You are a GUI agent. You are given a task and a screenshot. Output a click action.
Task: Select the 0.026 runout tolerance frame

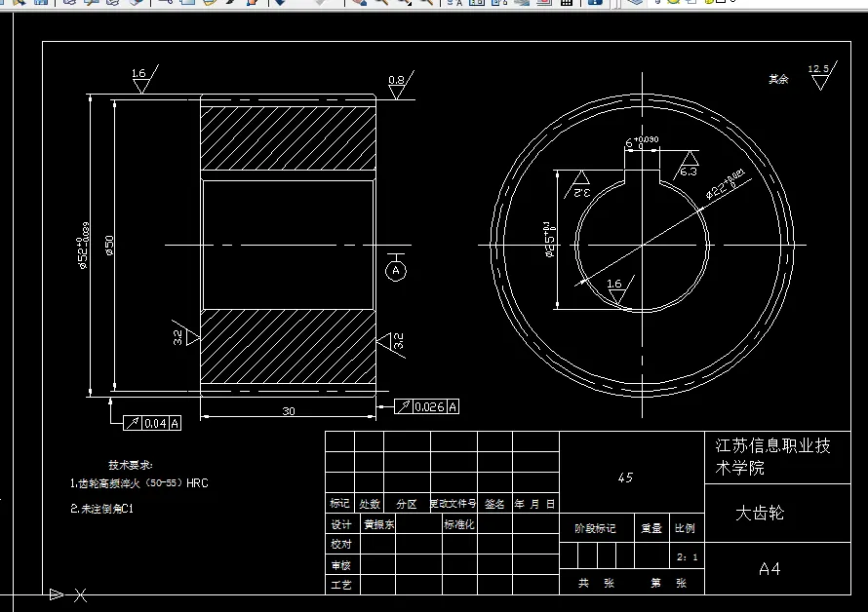426,406
